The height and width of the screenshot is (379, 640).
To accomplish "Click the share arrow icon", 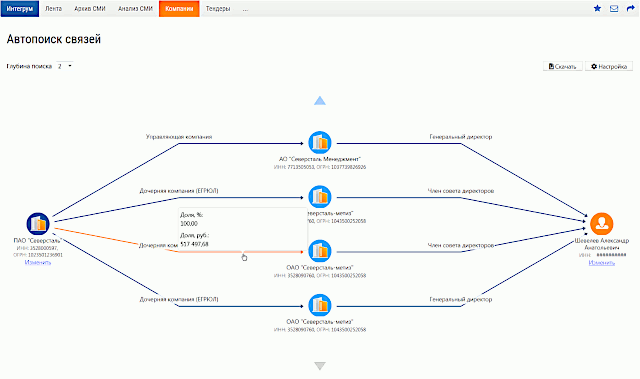I will 630,8.
